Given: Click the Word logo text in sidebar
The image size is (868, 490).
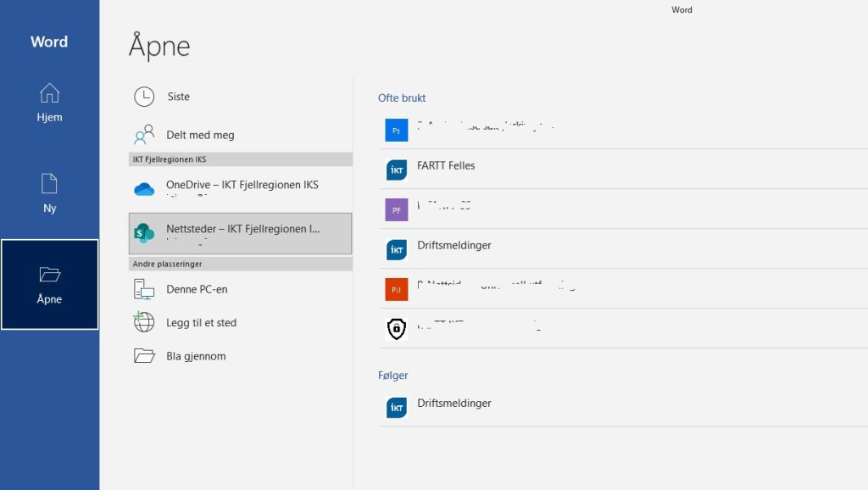Looking at the screenshot, I should [x=49, y=42].
